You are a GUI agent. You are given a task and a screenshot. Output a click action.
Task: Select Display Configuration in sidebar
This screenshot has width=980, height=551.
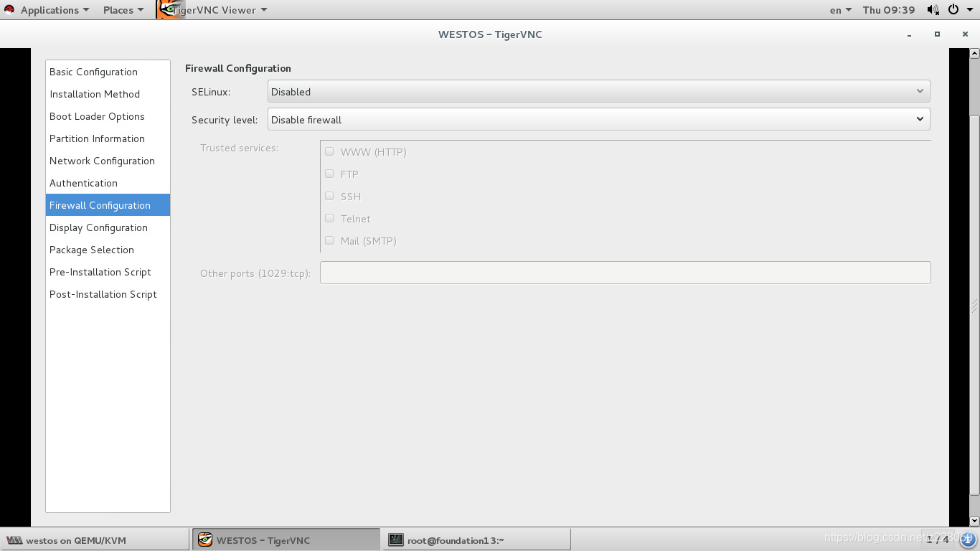click(108, 227)
